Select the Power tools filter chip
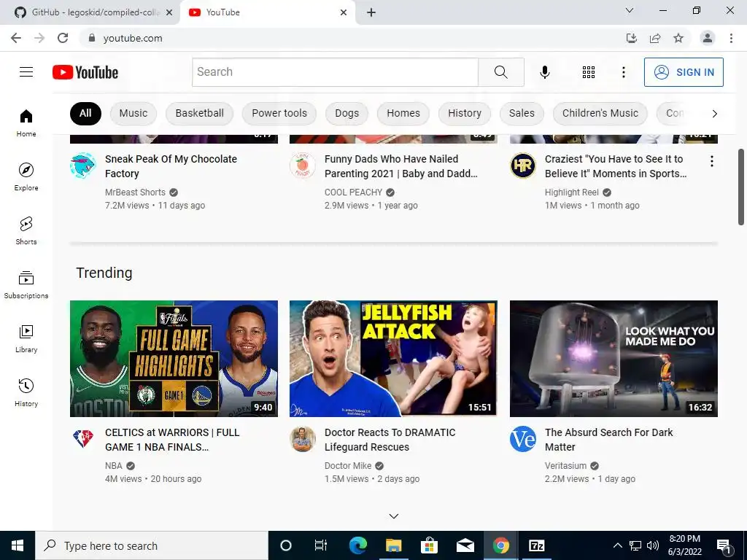This screenshot has width=747, height=560. (279, 113)
